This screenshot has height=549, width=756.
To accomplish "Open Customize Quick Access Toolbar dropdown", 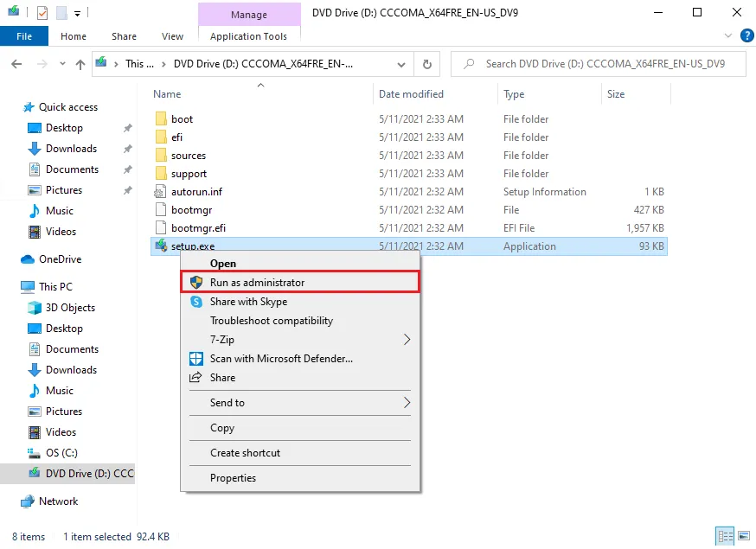I will (x=77, y=14).
